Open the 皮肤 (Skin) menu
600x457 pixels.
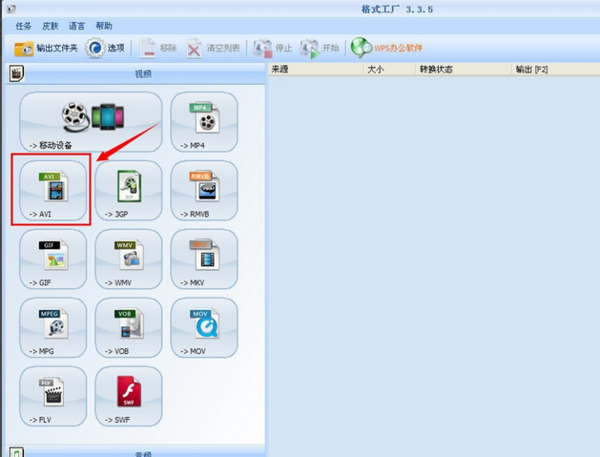[50, 25]
